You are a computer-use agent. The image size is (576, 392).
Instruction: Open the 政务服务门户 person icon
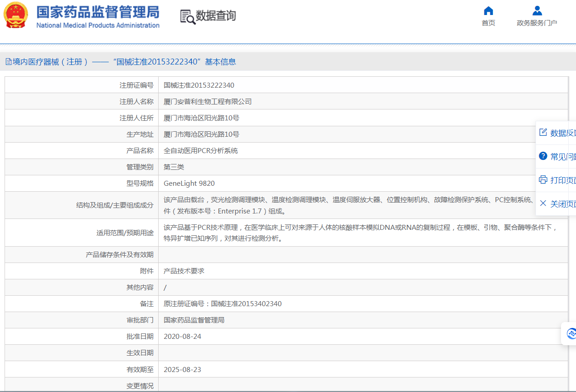(537, 10)
